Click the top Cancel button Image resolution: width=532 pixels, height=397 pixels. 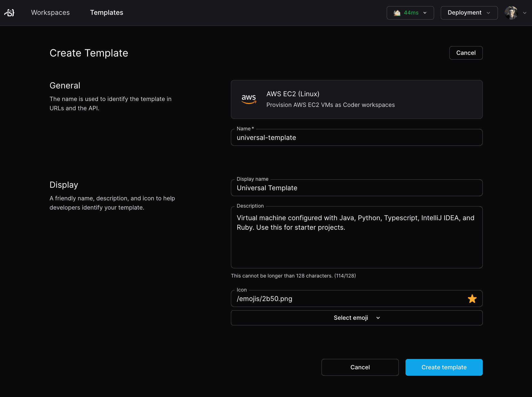(466, 53)
